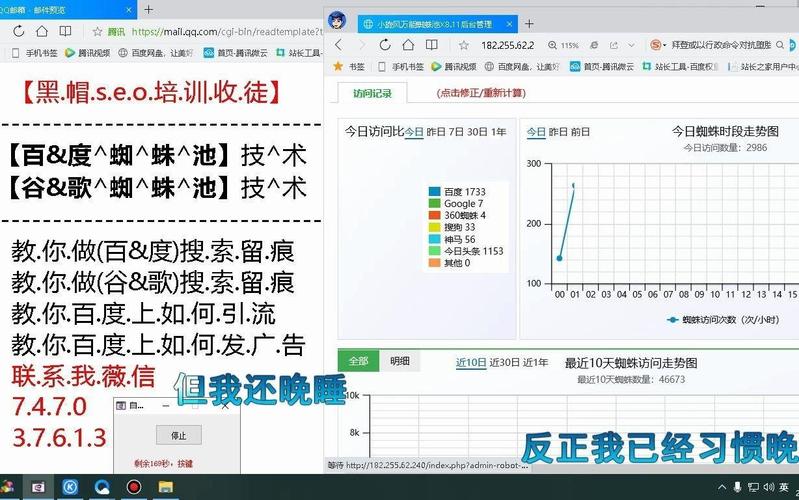Screen dimensions: 799x500
Task: Click home icon in QQ邮箱 browser window
Action: (x=42, y=31)
